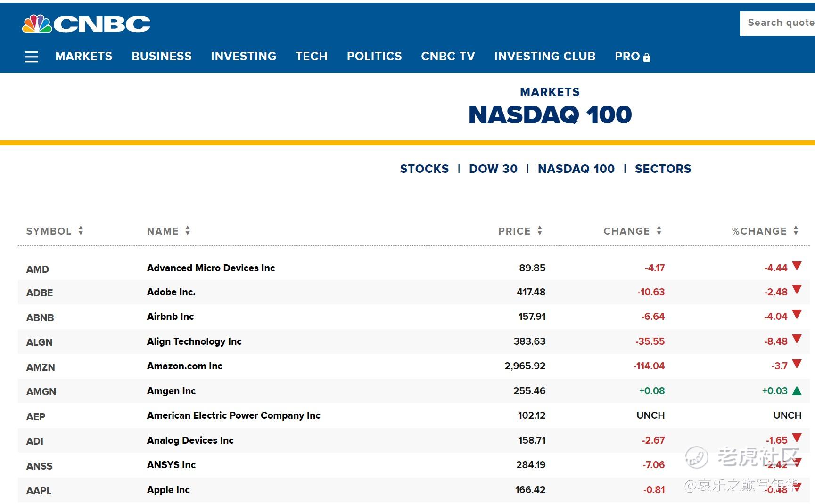Open the TECH navigation item
This screenshot has width=815, height=504.
312,57
